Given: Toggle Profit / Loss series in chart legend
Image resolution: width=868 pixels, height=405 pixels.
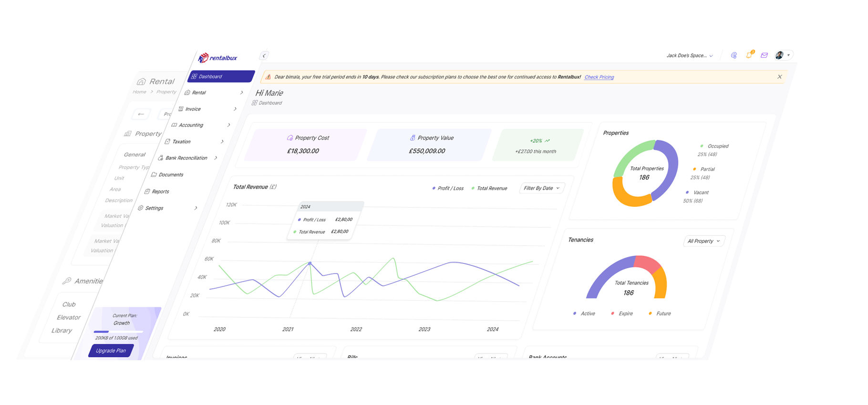Looking at the screenshot, I should 447,188.
